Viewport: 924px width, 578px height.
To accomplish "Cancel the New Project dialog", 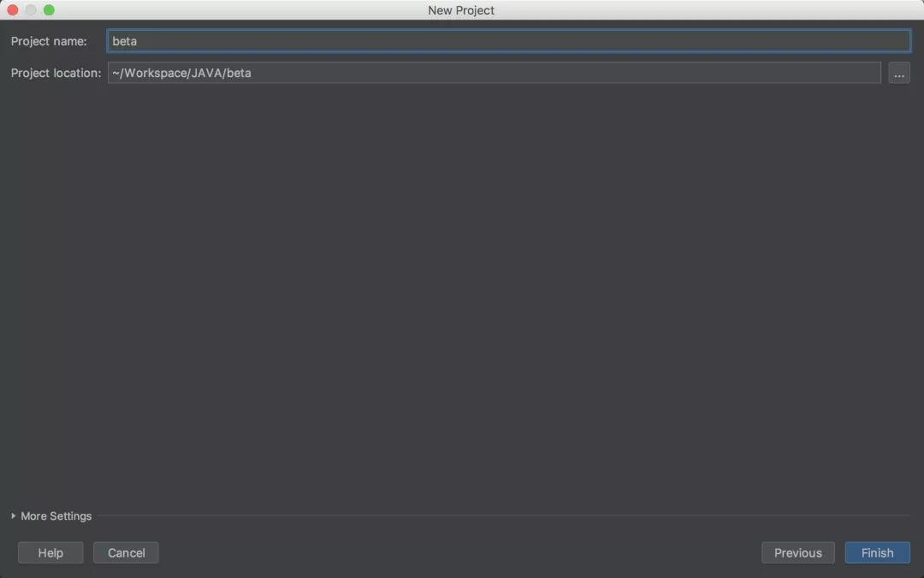I will 126,553.
